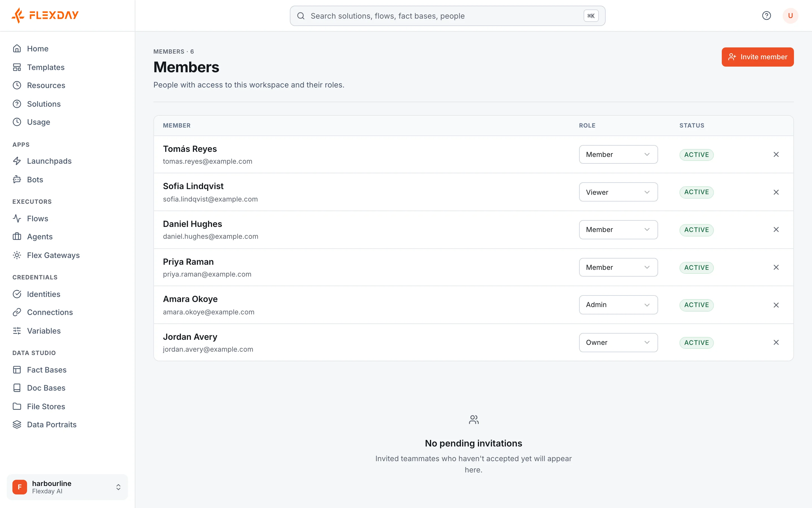
Task: Click the Launchpads lightning icon
Action: point(17,161)
